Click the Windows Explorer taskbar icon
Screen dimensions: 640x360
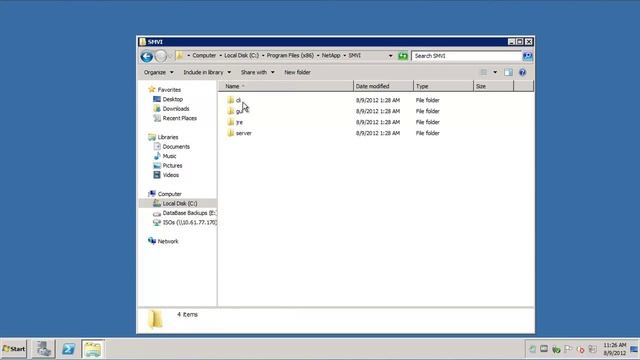coord(93,349)
